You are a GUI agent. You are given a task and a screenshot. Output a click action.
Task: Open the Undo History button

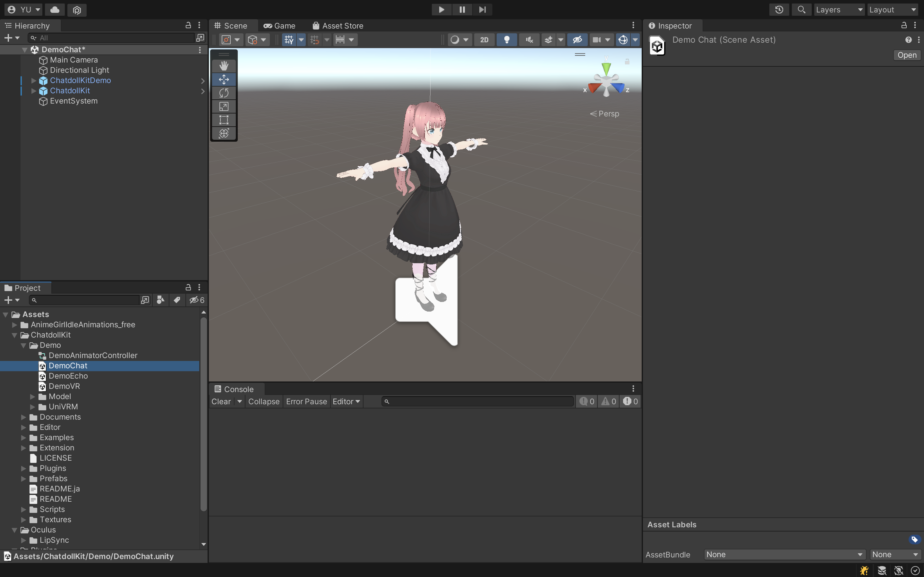[x=779, y=10]
